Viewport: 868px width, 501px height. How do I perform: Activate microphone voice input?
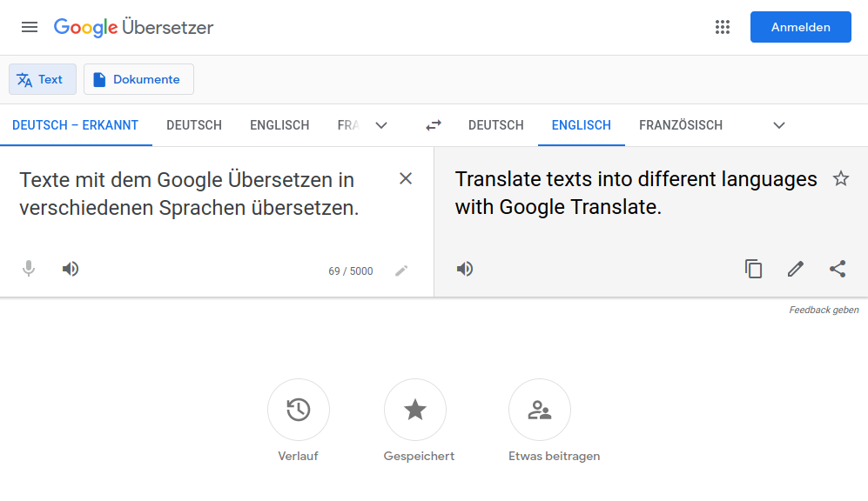[29, 269]
